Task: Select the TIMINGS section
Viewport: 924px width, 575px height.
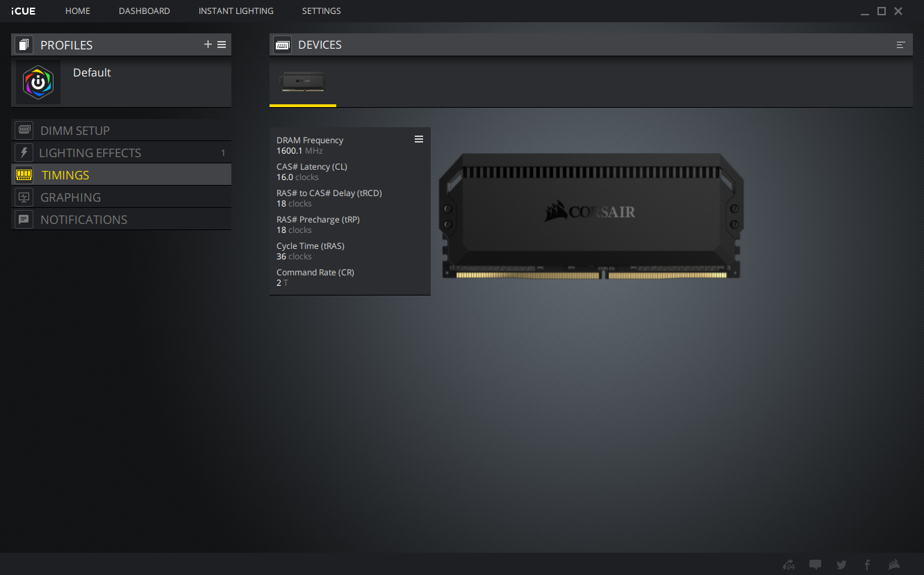Action: [x=122, y=175]
